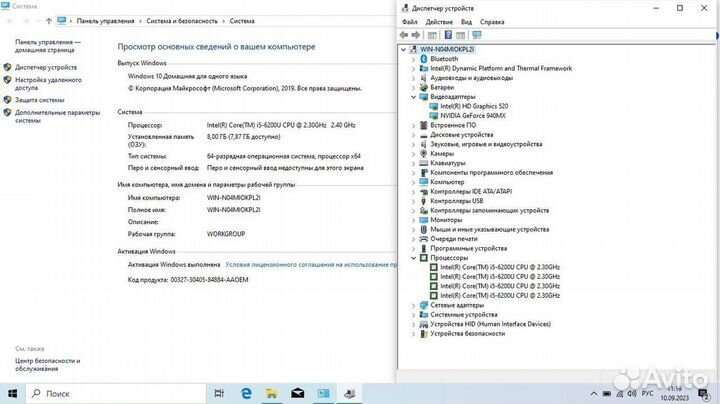
Task: Select the Bluetooth device category icon
Action: coord(424,59)
